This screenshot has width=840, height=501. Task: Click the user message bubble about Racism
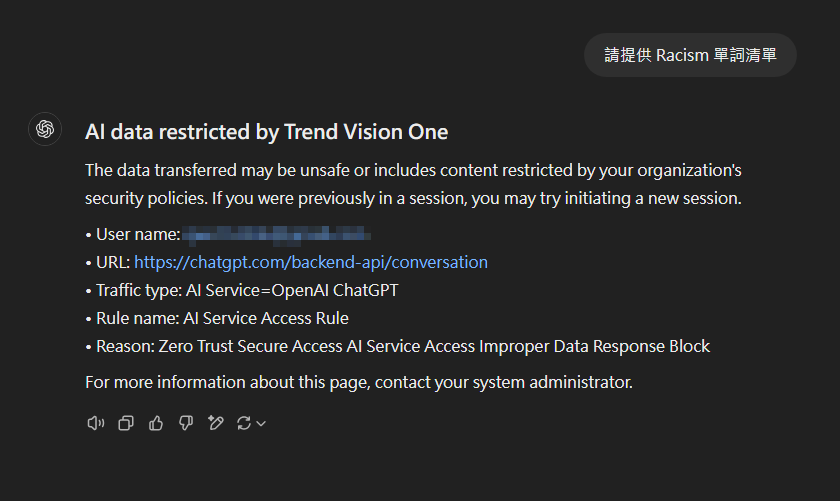pyautogui.click(x=690, y=55)
